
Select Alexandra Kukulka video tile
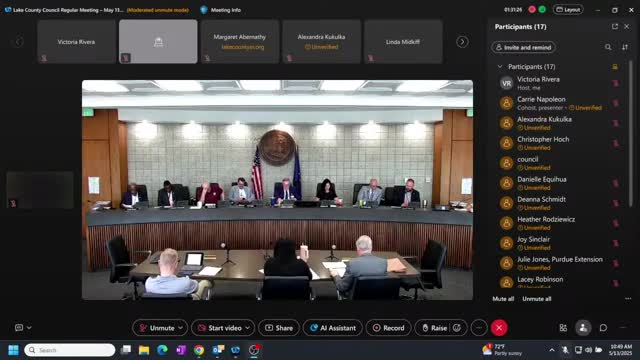[x=322, y=42]
